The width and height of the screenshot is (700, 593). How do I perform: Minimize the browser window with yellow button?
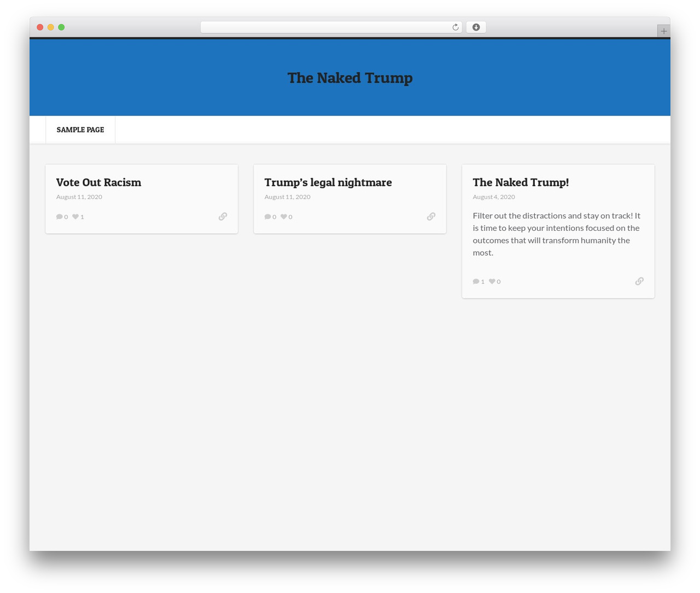tap(51, 27)
